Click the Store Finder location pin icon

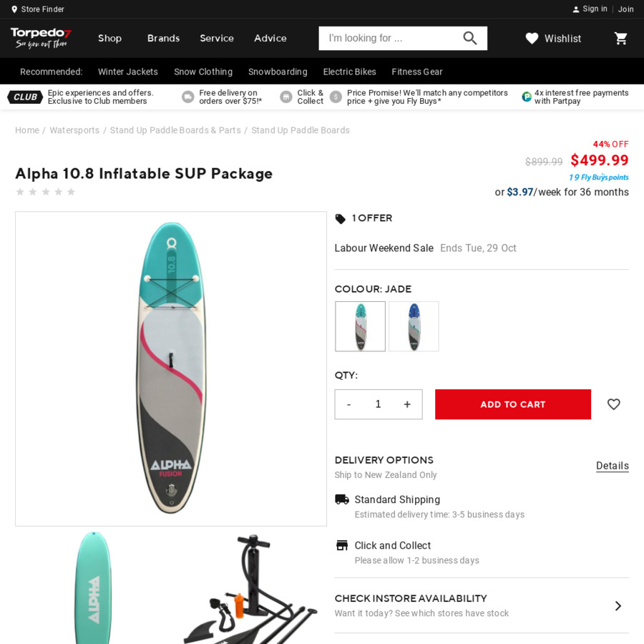pos(16,9)
